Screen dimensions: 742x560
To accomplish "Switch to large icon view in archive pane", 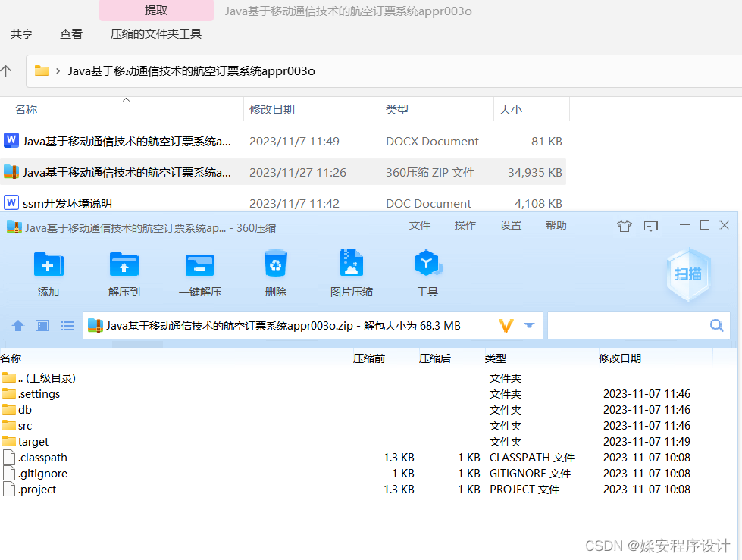I will point(42,325).
